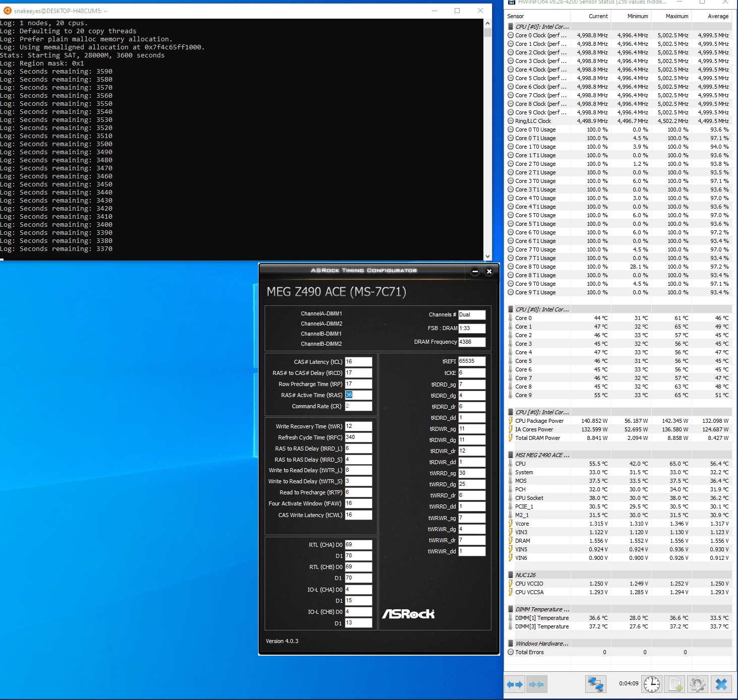Click the thermometer icon beside M2_1 row
738x700 pixels.
pyautogui.click(x=511, y=515)
